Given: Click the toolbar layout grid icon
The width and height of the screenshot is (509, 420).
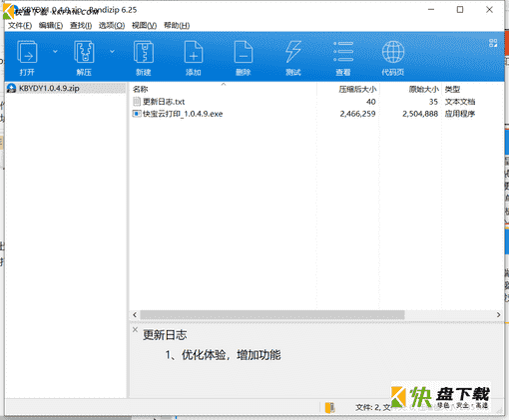Looking at the screenshot, I should pos(493,43).
